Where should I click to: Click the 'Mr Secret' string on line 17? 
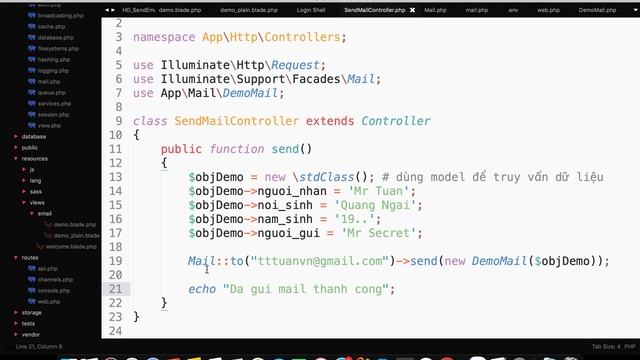click(378, 233)
